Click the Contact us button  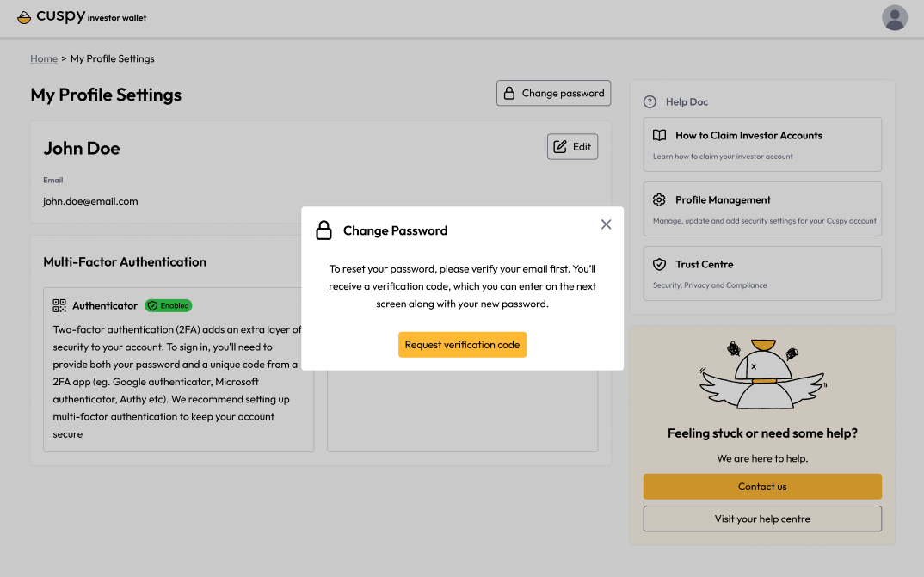[x=762, y=487]
